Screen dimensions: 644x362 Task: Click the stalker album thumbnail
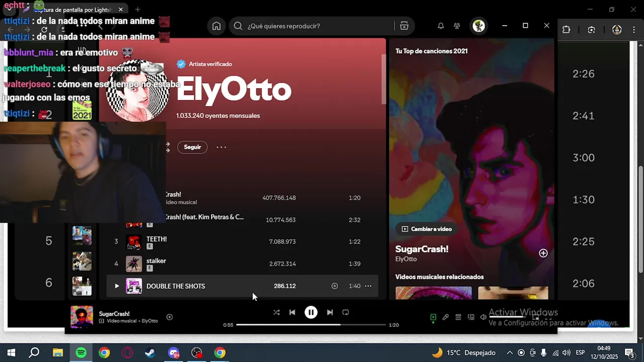134,264
